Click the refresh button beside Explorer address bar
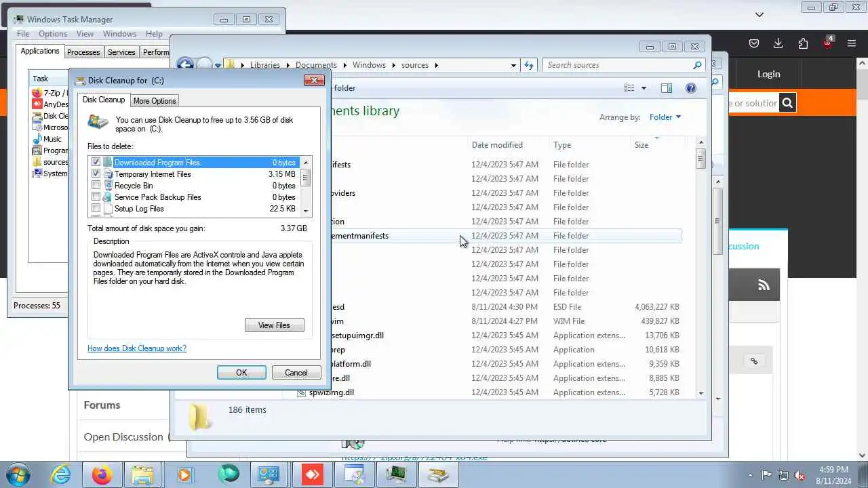This screenshot has height=488, width=868. [529, 65]
